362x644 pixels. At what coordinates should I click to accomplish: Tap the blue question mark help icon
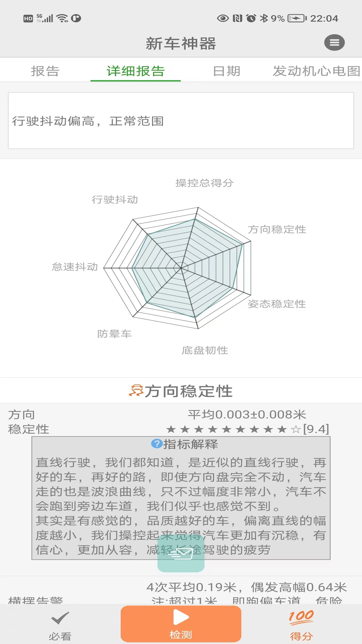click(x=157, y=444)
